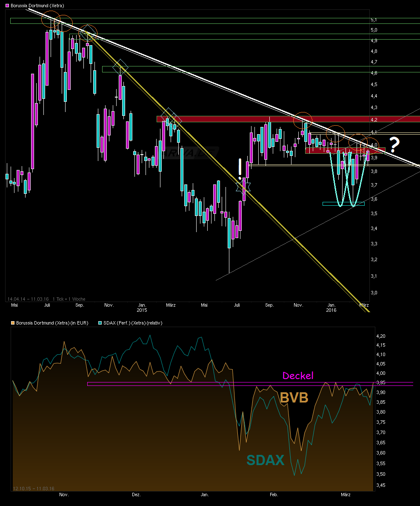Click the '3,60' value on the comparison chart axis

[x=381, y=453]
